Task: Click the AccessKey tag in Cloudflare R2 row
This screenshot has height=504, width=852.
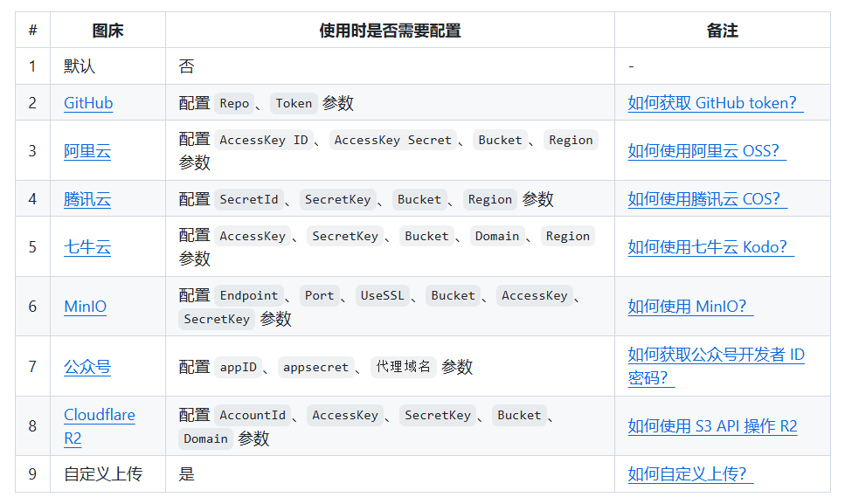Action: pos(345,416)
